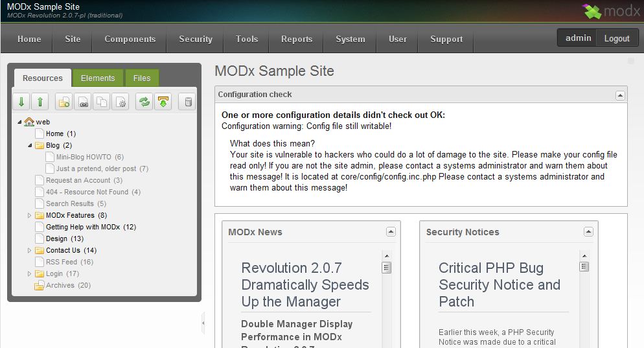The image size is (644, 348).
Task: Click MODx News scrollbar up arrow
Action: coord(387,256)
